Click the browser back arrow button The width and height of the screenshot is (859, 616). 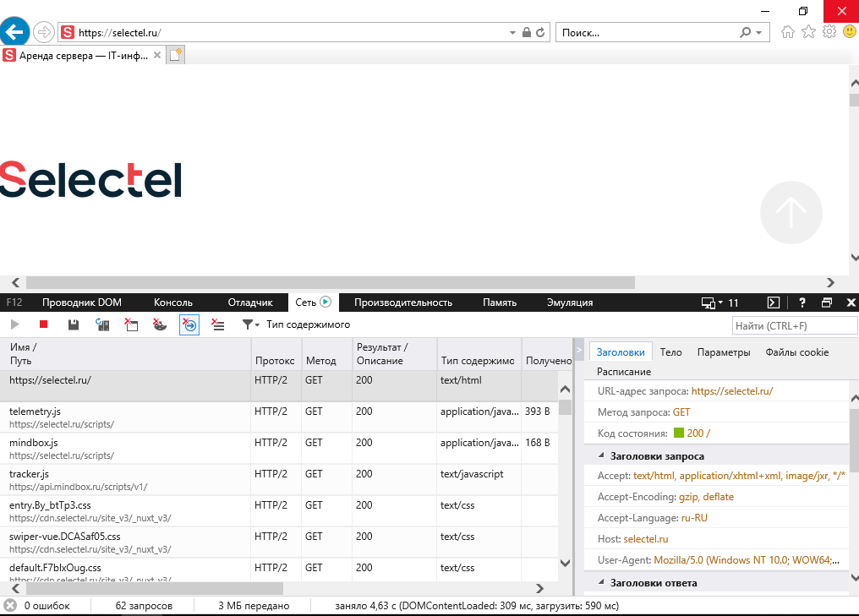pyautogui.click(x=14, y=32)
